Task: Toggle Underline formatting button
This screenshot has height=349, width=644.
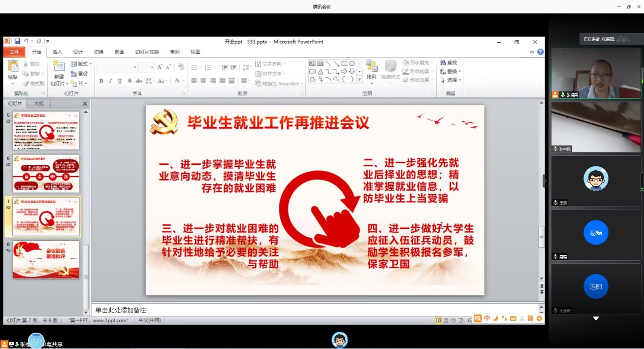Action: (120, 81)
